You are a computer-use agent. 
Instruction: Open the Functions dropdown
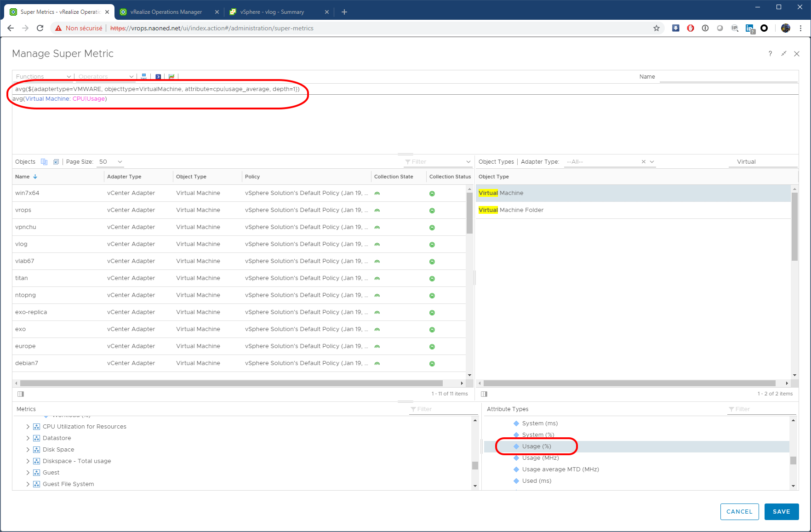click(43, 77)
